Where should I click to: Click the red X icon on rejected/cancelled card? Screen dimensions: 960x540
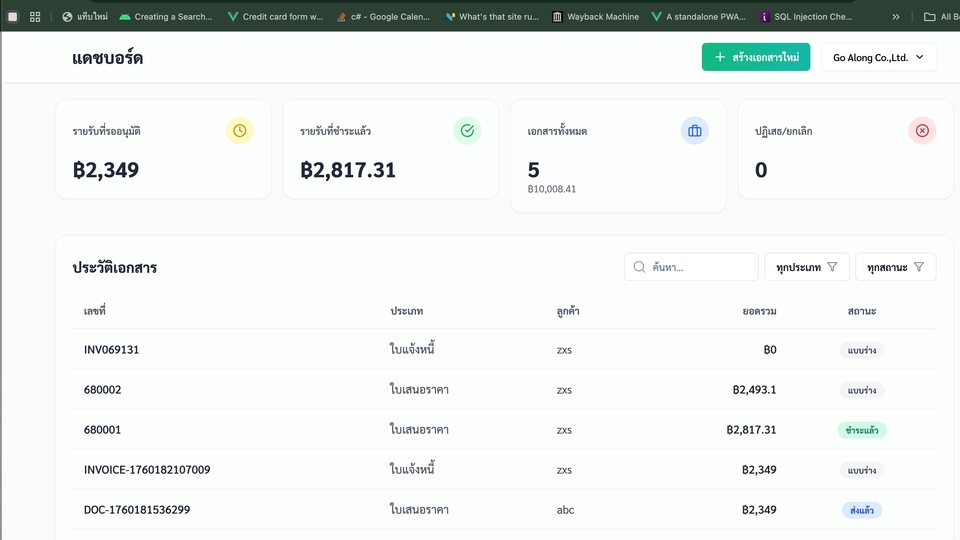click(x=922, y=131)
